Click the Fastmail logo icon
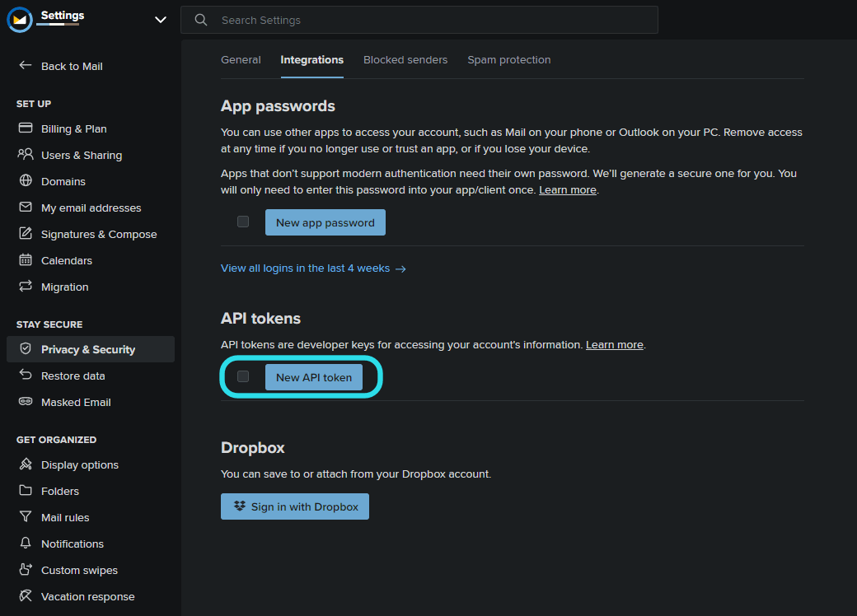The height and width of the screenshot is (616, 857). (x=20, y=20)
